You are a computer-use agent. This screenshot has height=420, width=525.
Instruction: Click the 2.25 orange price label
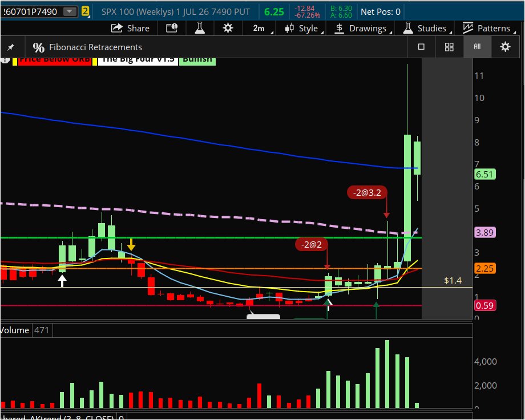pyautogui.click(x=484, y=269)
